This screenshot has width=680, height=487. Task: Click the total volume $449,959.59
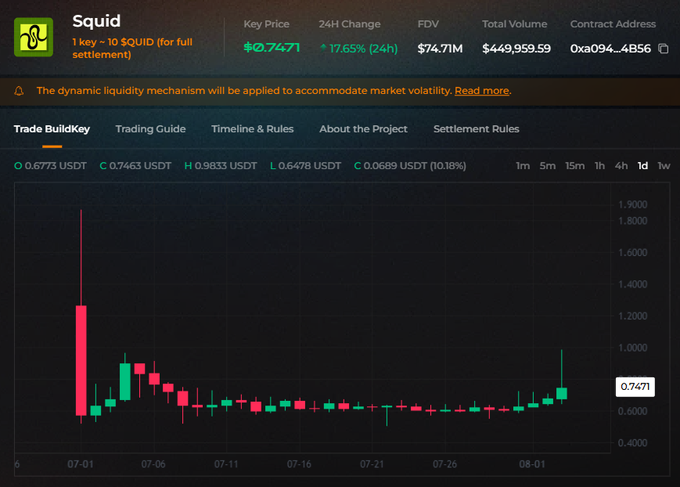tap(517, 49)
